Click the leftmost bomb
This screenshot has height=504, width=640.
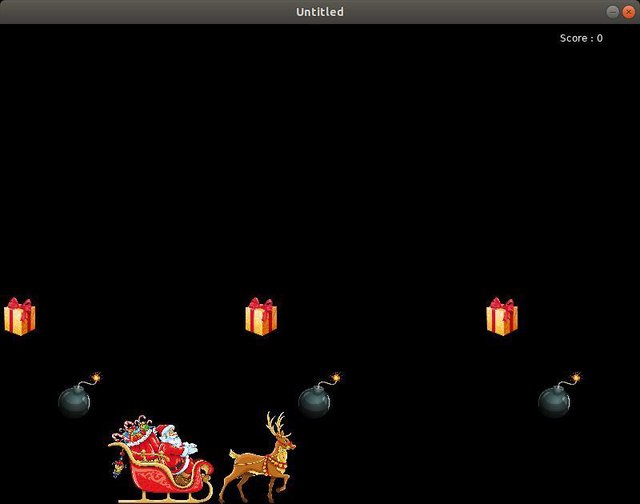tap(79, 395)
